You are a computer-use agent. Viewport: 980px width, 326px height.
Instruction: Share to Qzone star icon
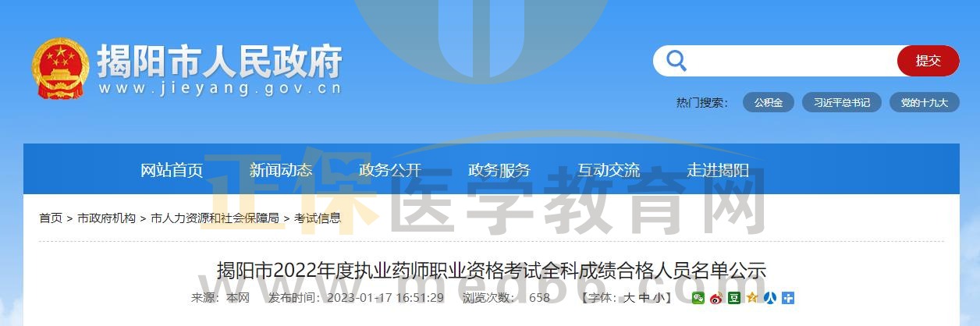click(x=751, y=298)
